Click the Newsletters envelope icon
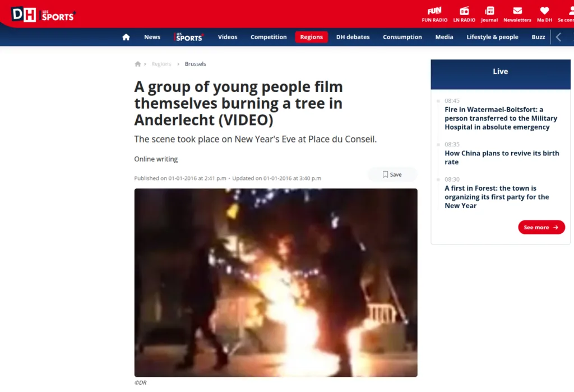 (517, 11)
